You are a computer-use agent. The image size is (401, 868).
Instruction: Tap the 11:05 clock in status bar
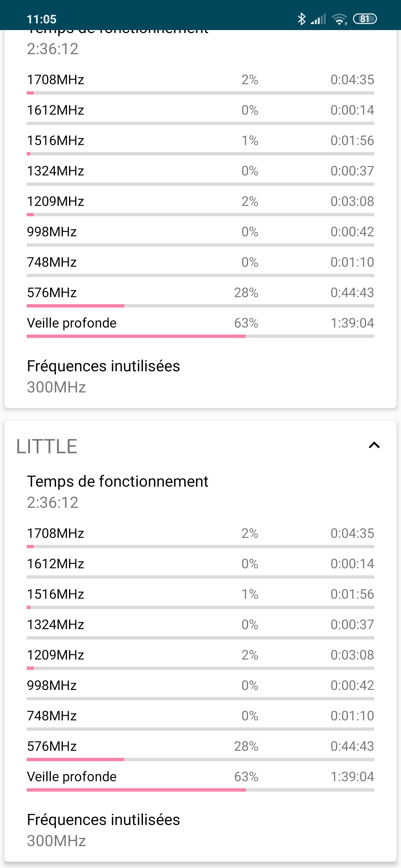(x=42, y=19)
